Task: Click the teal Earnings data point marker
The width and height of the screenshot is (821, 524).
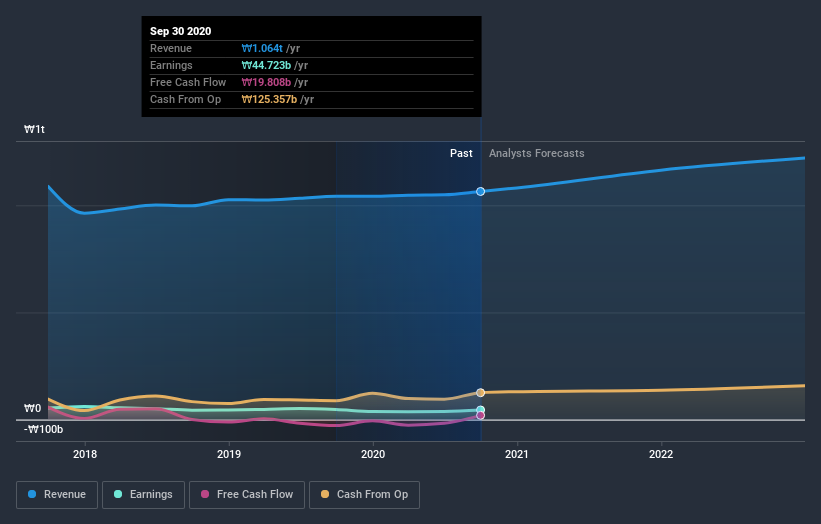Action: pyautogui.click(x=481, y=410)
